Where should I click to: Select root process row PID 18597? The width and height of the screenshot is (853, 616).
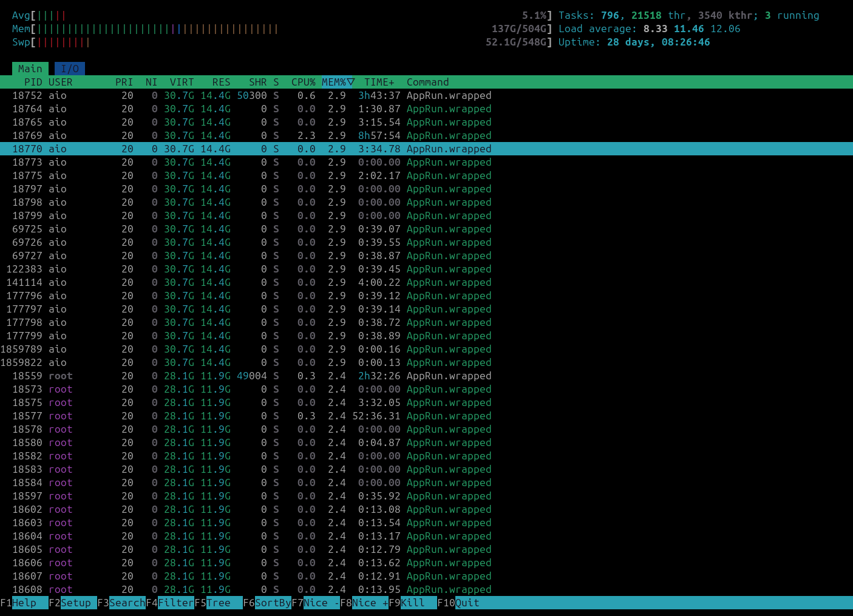coord(426,496)
